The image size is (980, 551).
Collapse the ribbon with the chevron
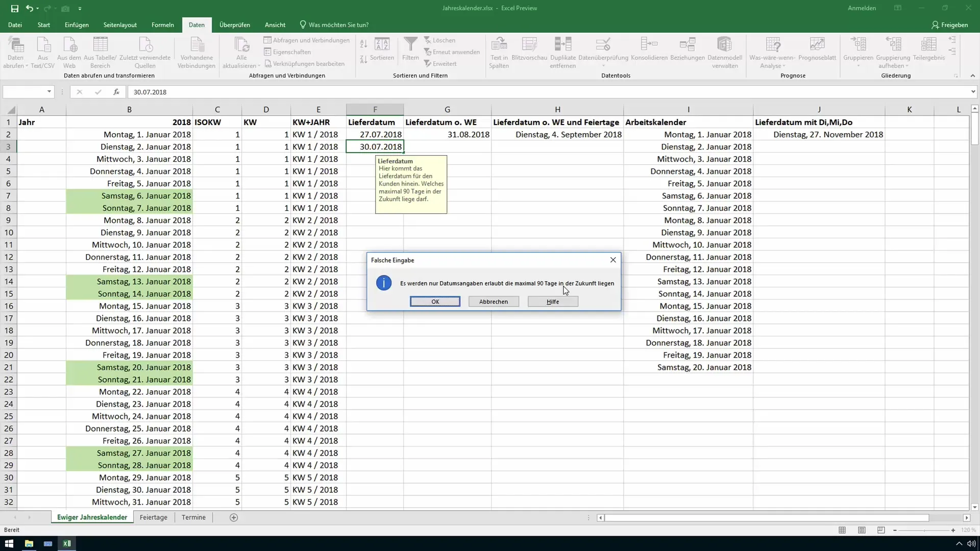coord(972,76)
